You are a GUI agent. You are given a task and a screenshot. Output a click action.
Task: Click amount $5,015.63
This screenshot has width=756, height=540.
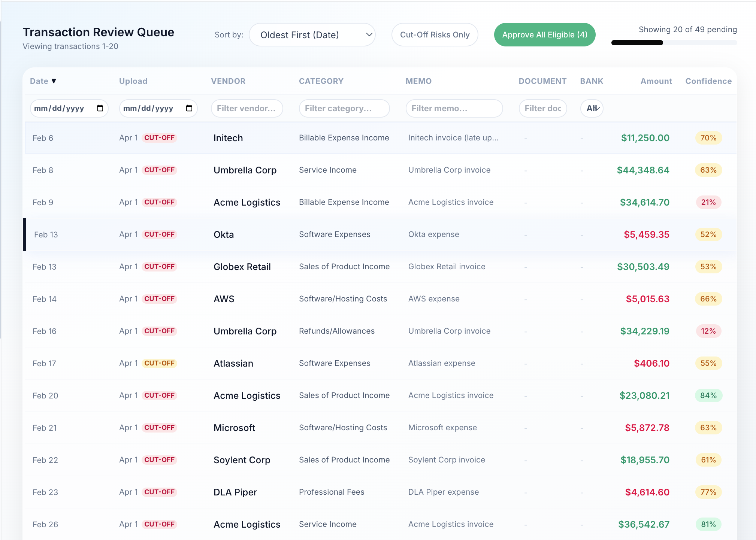[x=647, y=299]
